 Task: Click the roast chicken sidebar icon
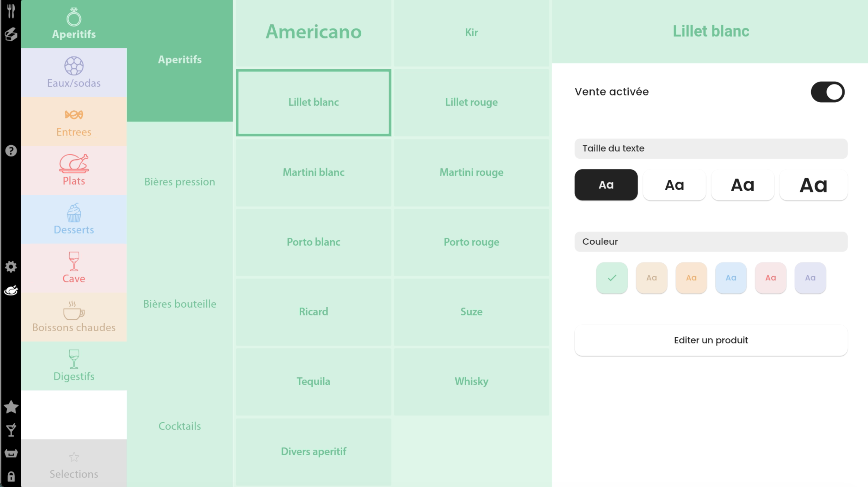tap(11, 290)
